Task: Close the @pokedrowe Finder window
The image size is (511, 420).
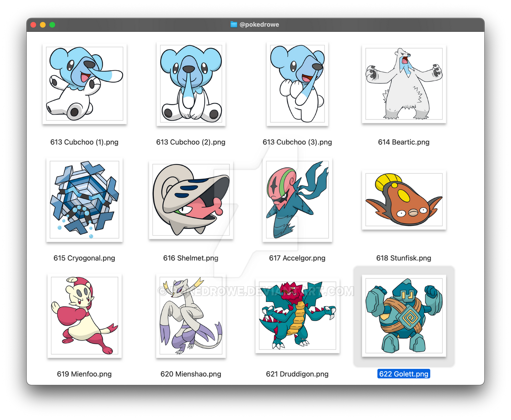Action: 34,25
